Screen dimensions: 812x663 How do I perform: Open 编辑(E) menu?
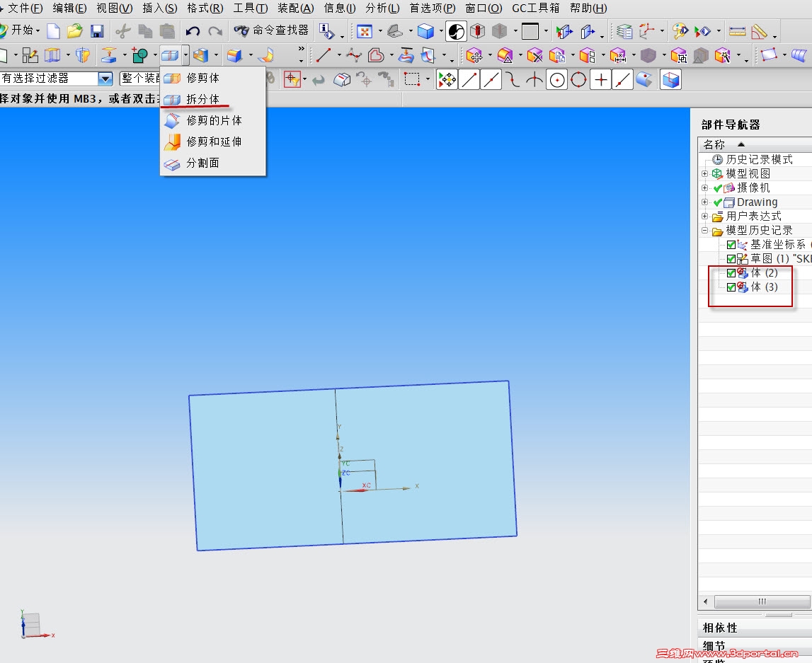coord(70,8)
